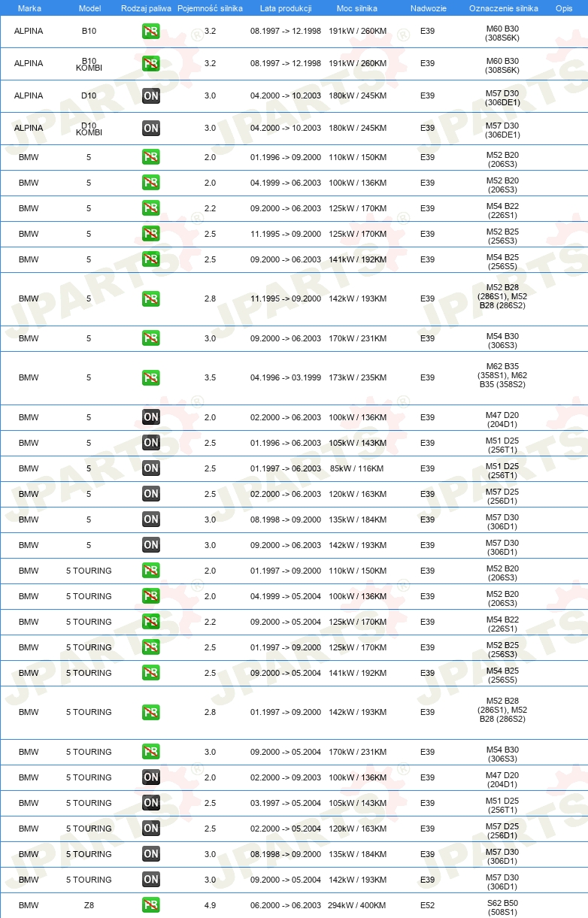The image size is (588, 918).
Task: Click M57 D30 (306DE1) in ALPINA D10 row
Action: [x=502, y=98]
